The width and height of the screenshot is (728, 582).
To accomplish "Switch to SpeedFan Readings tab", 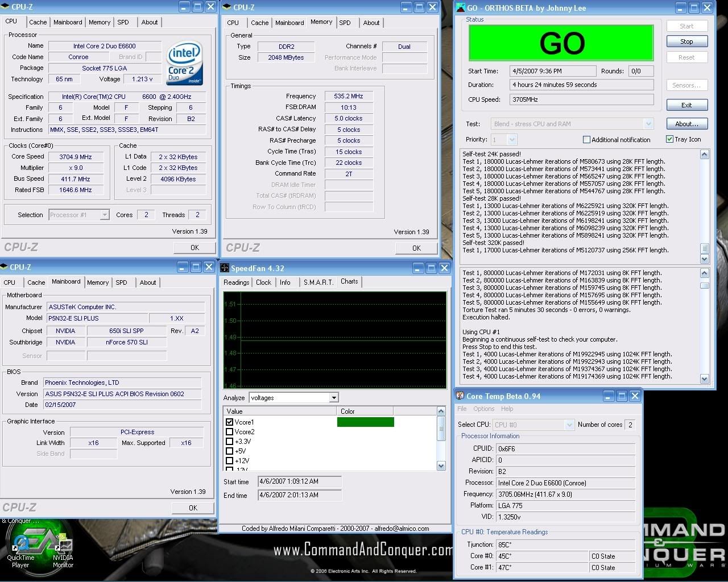I will [236, 282].
